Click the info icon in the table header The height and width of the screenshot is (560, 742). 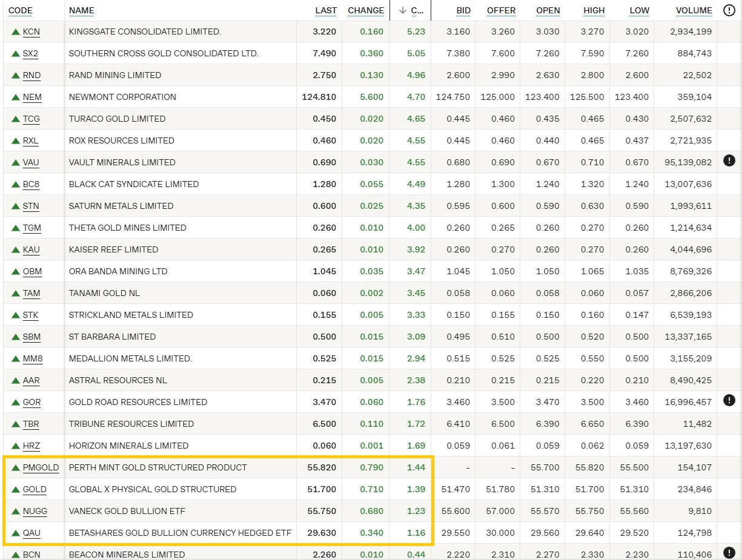coord(729,10)
